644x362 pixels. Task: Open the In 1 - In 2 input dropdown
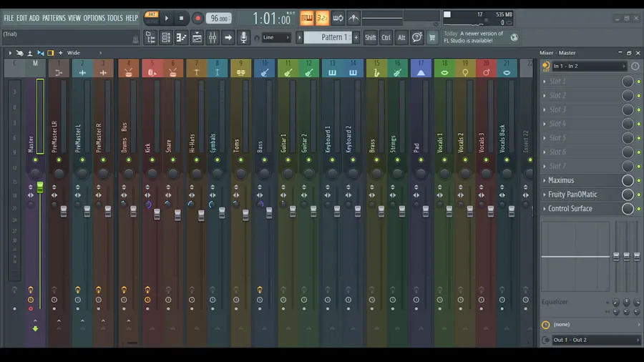pyautogui.click(x=589, y=66)
